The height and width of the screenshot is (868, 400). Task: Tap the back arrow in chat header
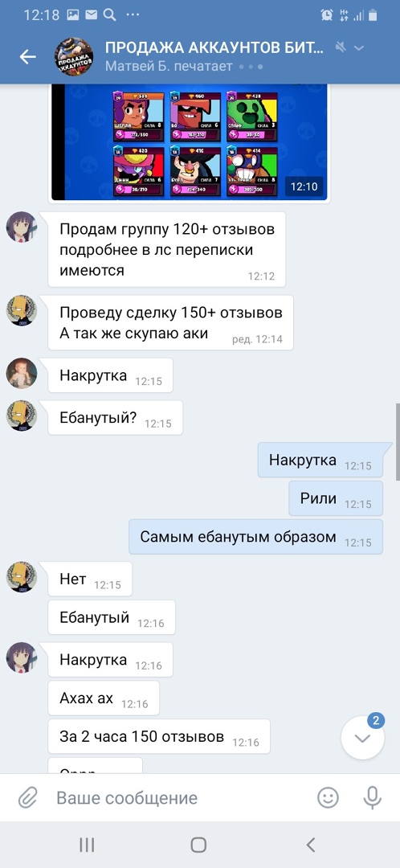(27, 56)
